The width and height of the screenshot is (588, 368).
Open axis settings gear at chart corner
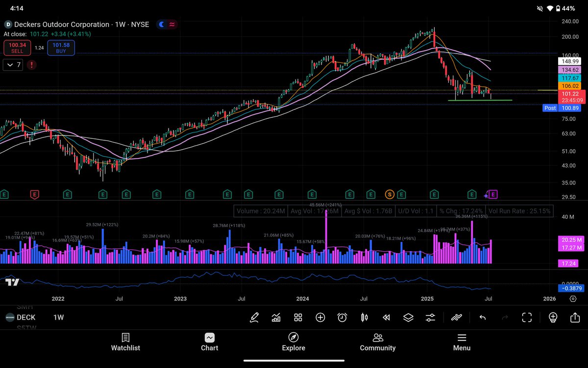point(573,299)
